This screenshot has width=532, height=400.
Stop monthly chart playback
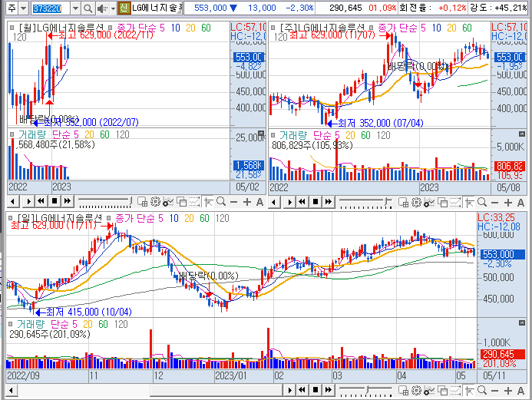click(x=55, y=201)
